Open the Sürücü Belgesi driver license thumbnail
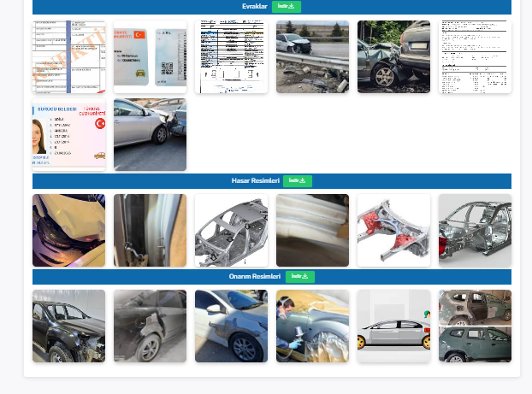Viewport: 532px width, 394px height. coord(69,135)
